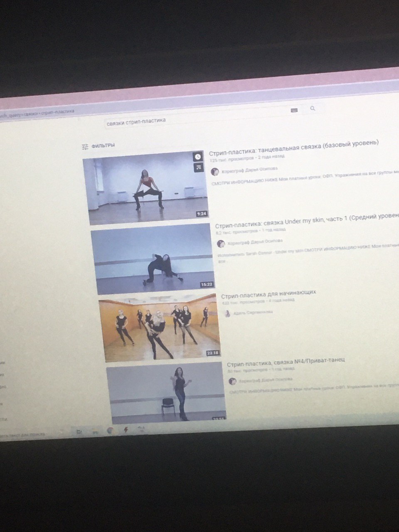Open channel 'Хореограф Дарья Осипова' under Under my skin video

(255, 242)
